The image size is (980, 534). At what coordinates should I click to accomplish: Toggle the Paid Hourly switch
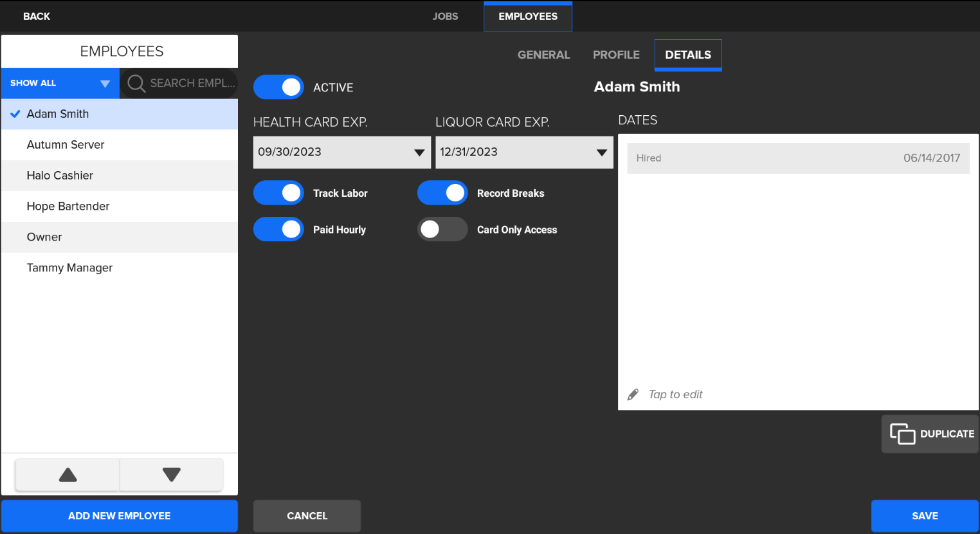(x=278, y=230)
